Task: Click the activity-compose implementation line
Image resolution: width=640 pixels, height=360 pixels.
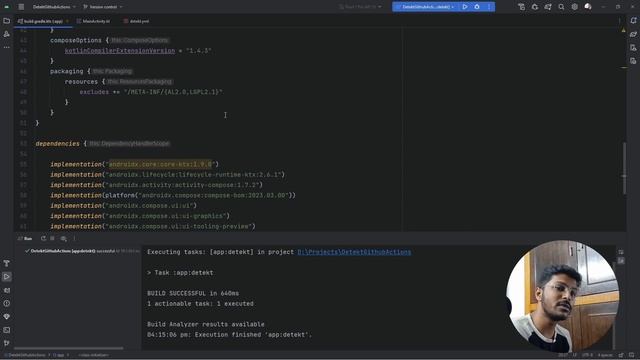Action: pos(156,185)
